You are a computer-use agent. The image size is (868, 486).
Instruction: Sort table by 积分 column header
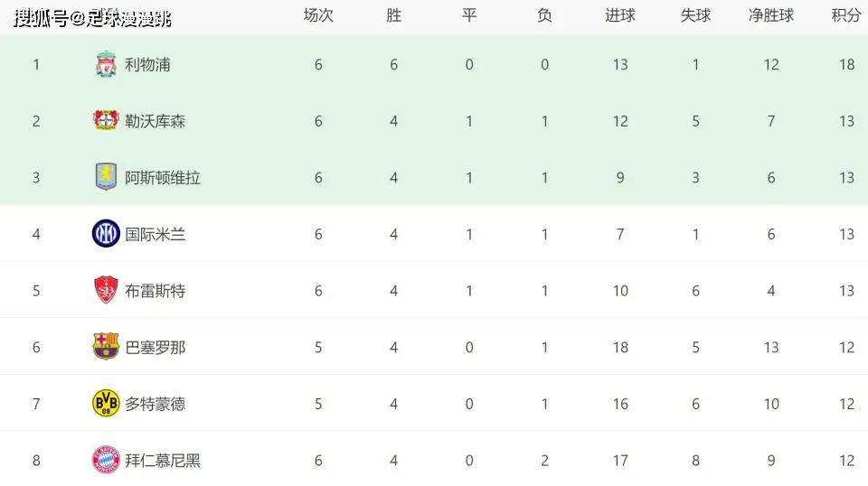pyautogui.click(x=846, y=15)
